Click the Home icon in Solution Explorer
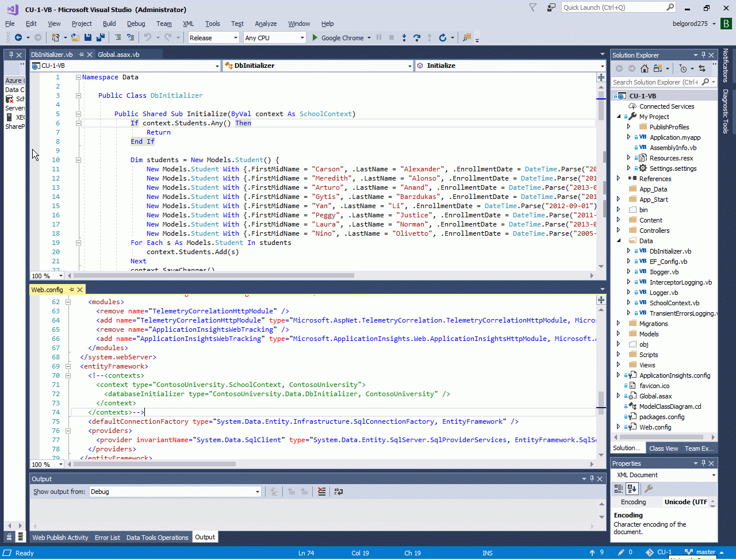The image size is (736, 560). click(x=645, y=68)
